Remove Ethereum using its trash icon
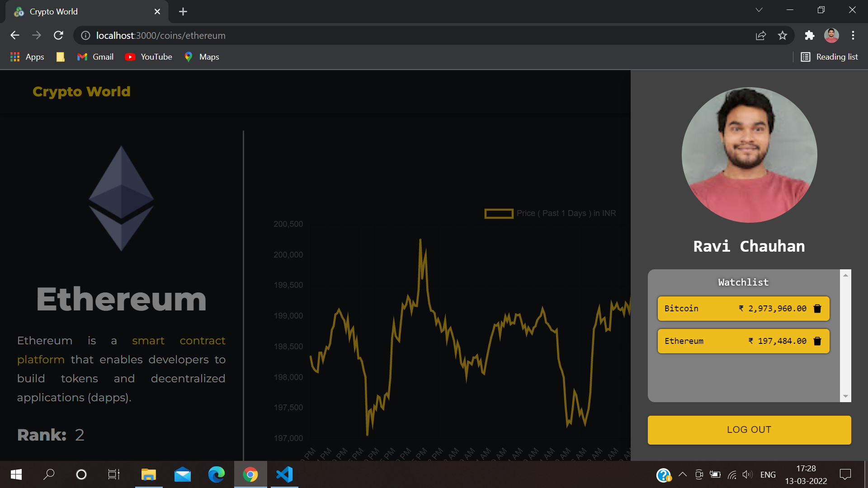868x488 pixels. [x=817, y=341]
